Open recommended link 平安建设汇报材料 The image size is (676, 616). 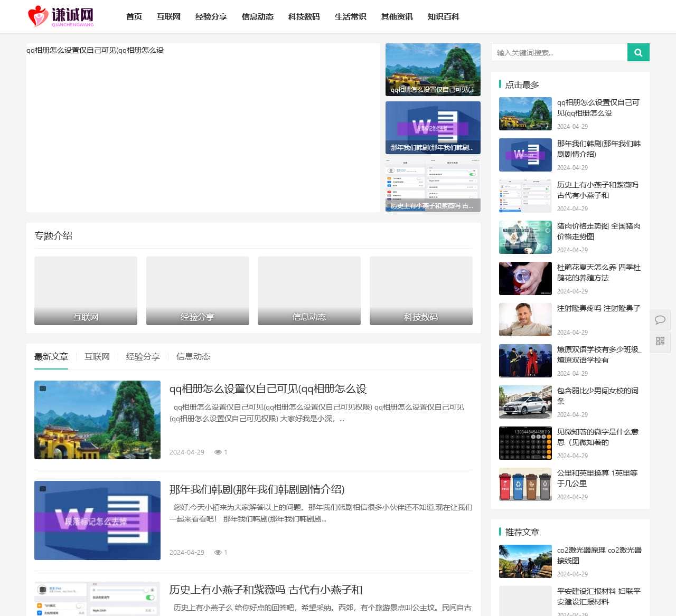pos(599,596)
